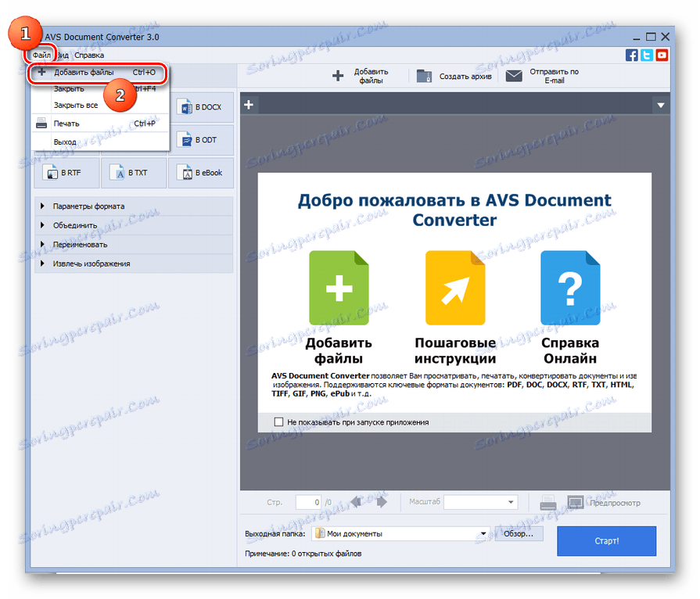Screen dimensions: 700x599
Task: Expand the Извлечь изображения section
Action: point(134,264)
